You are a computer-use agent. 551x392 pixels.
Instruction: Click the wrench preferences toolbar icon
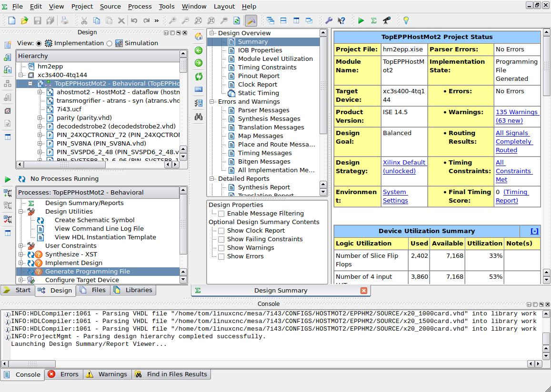(x=329, y=20)
